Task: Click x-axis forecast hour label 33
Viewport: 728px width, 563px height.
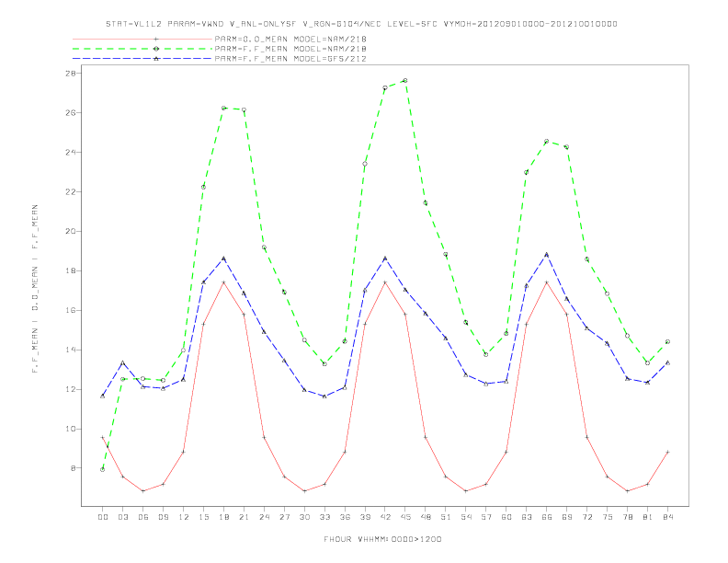Action: pyautogui.click(x=324, y=517)
